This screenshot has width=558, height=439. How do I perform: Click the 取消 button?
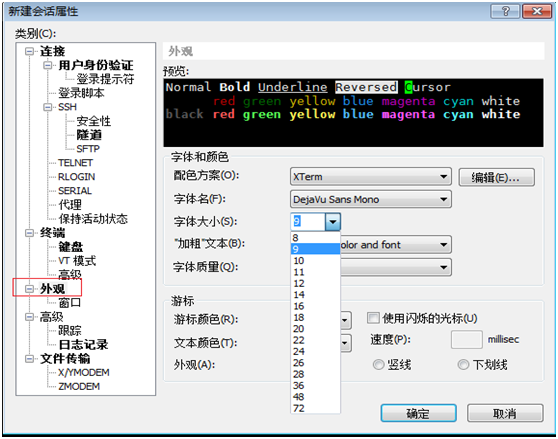[x=505, y=413]
